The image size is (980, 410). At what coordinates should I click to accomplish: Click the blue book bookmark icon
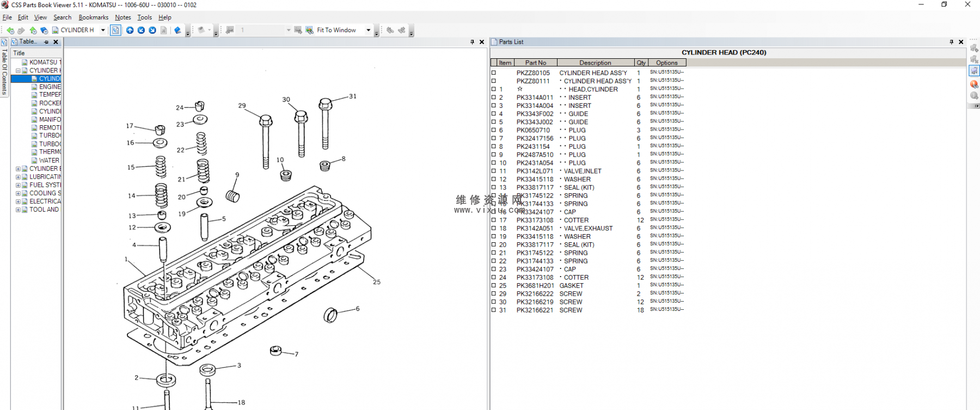tap(177, 30)
